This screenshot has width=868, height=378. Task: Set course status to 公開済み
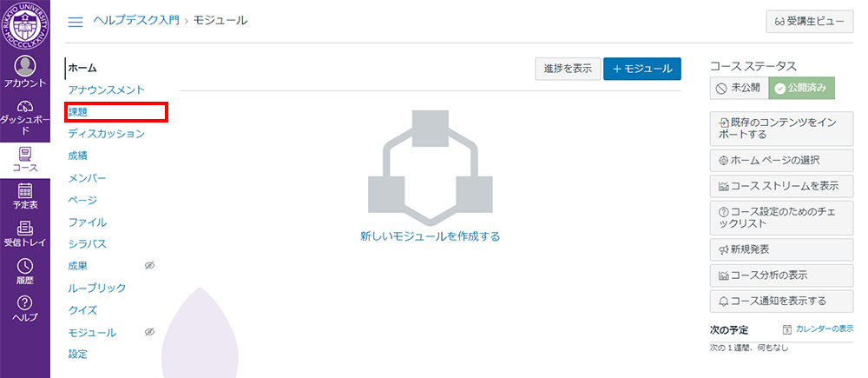[x=804, y=88]
